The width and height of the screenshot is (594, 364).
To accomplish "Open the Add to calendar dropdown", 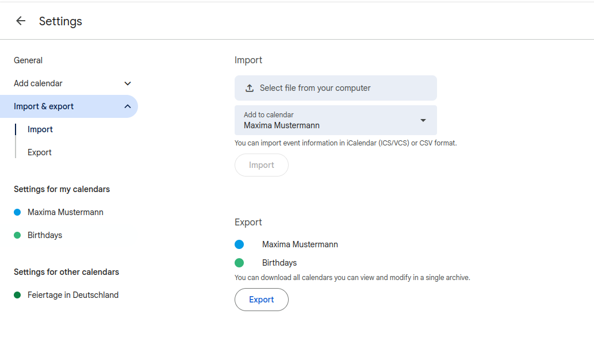I will (423, 120).
